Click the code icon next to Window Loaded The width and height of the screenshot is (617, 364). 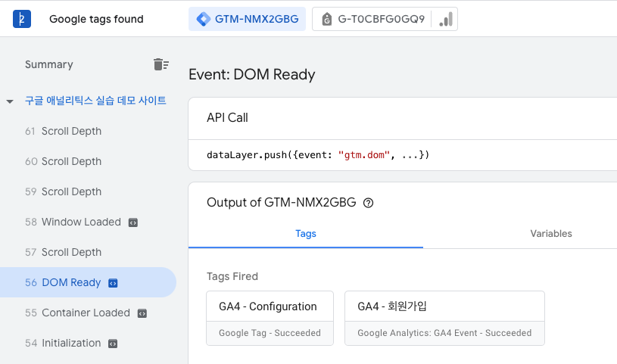coord(133,222)
